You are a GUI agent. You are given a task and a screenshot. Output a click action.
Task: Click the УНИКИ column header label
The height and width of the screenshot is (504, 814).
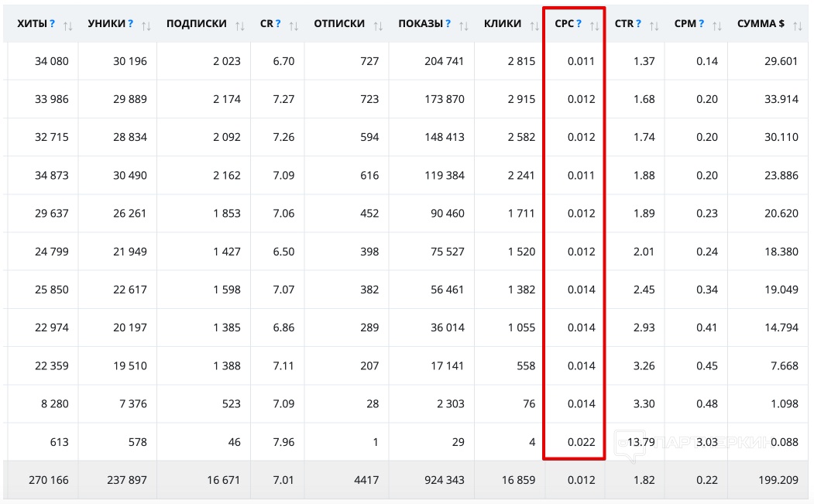pos(106,23)
